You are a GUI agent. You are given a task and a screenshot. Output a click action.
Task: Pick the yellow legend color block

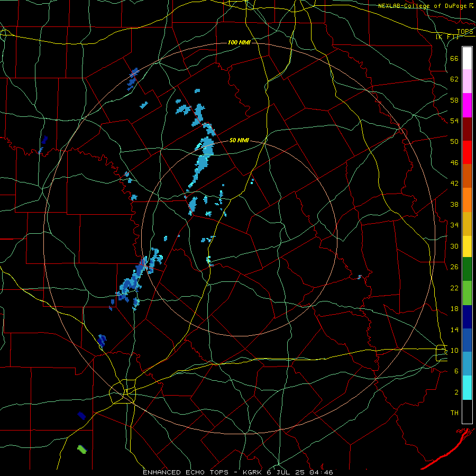click(467, 246)
